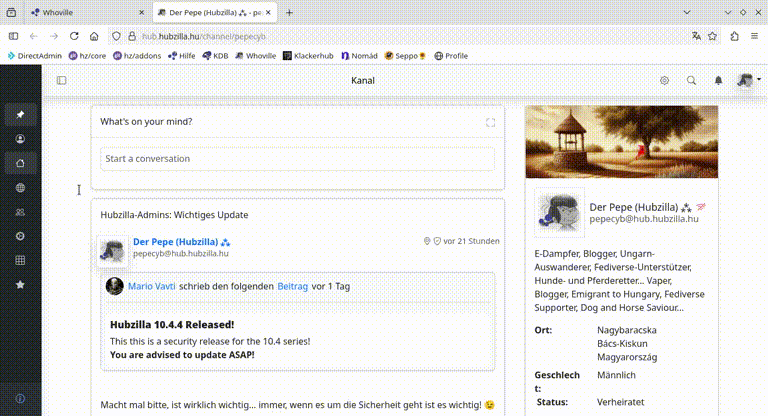
Task: Open the connections people icon in sidebar
Action: click(20, 212)
